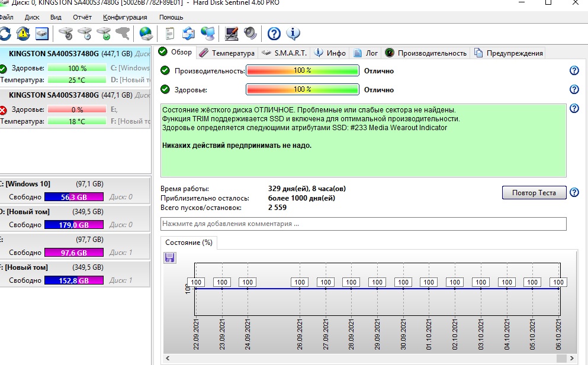Click the Здоровье 100% health bar
Viewport: 588px width, 365px height.
[302, 90]
